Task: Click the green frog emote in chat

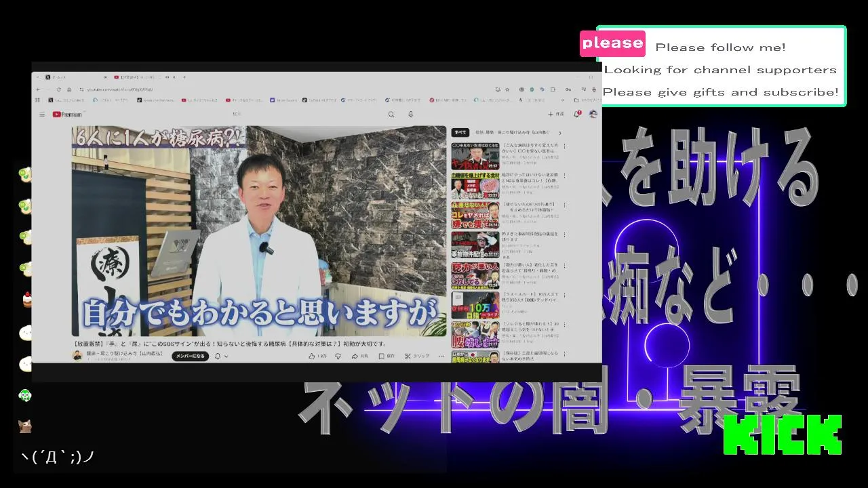Action: 25,395
